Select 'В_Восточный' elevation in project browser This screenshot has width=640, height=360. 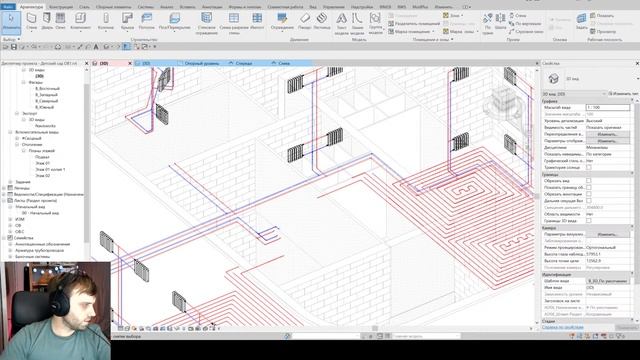(47, 89)
